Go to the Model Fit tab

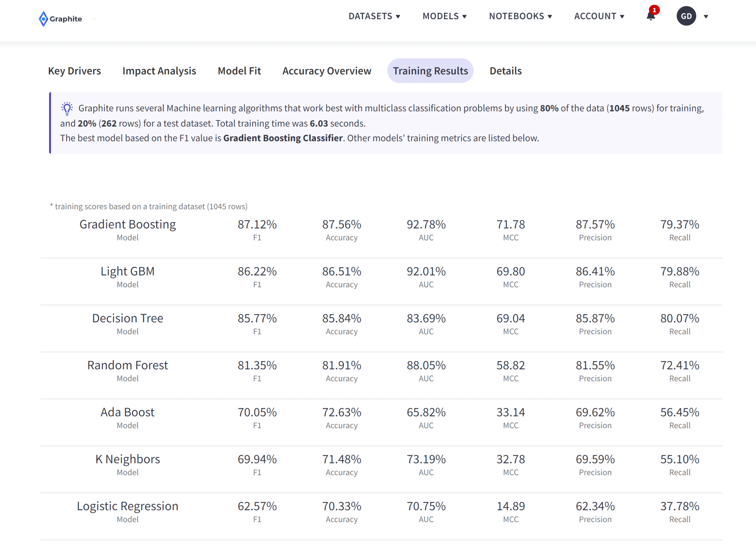pos(239,71)
